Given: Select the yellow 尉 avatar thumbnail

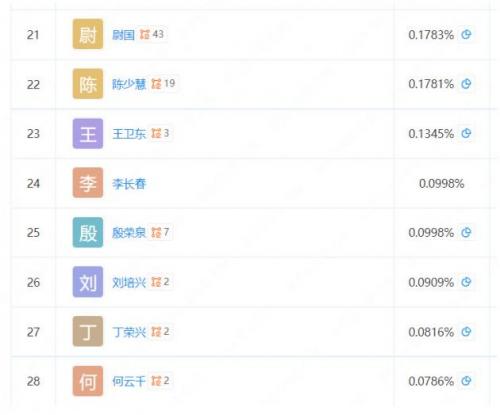Looking at the screenshot, I should tap(88, 34).
